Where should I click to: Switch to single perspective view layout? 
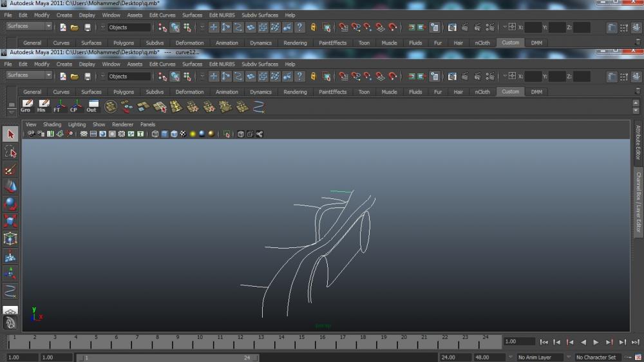(x=10, y=310)
